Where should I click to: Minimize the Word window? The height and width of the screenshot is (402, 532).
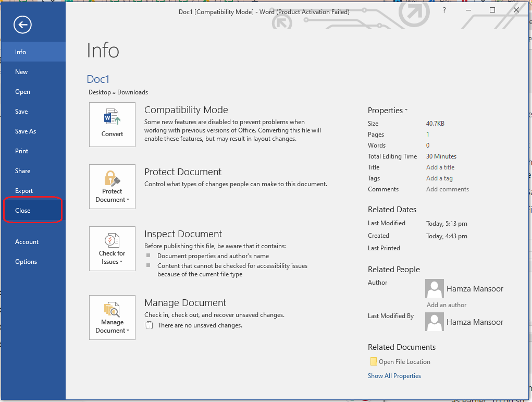468,10
